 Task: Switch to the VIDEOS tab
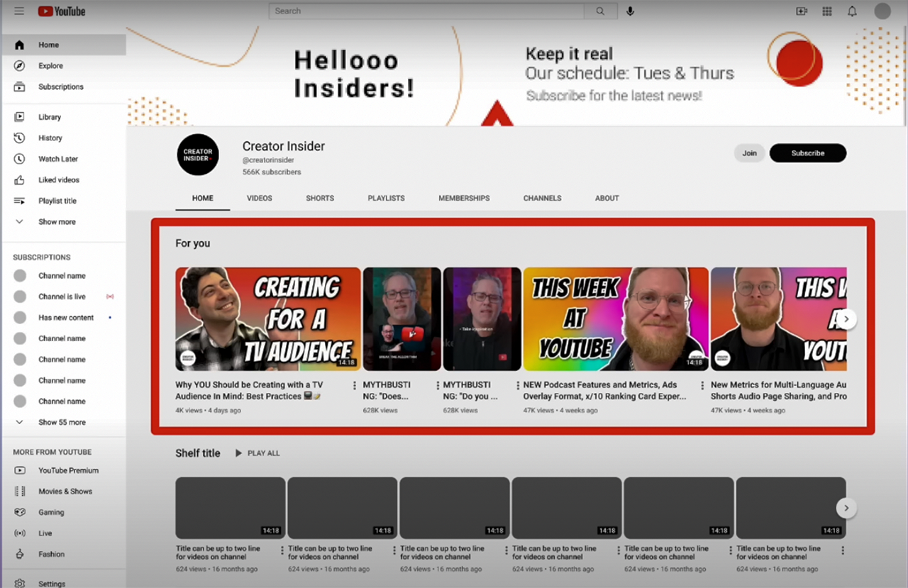[259, 199]
